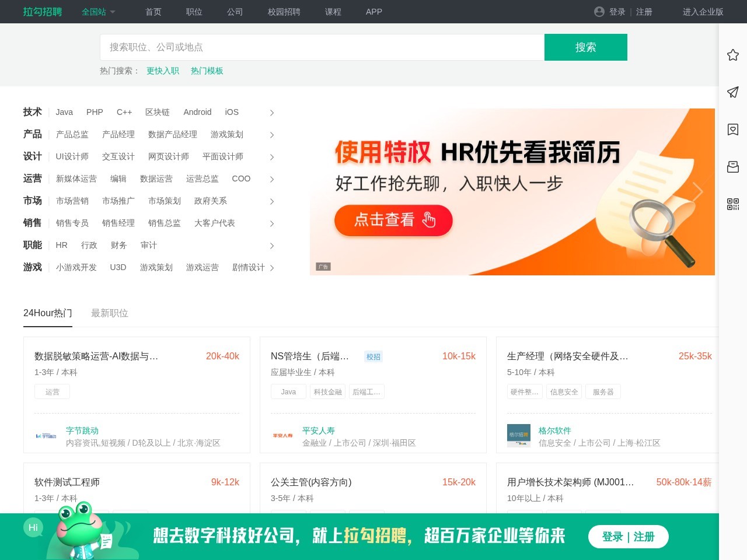Image resolution: width=747 pixels, height=560 pixels.
Task: Open the HR优先看我简历 ad banner
Action: pyautogui.click(x=512, y=192)
